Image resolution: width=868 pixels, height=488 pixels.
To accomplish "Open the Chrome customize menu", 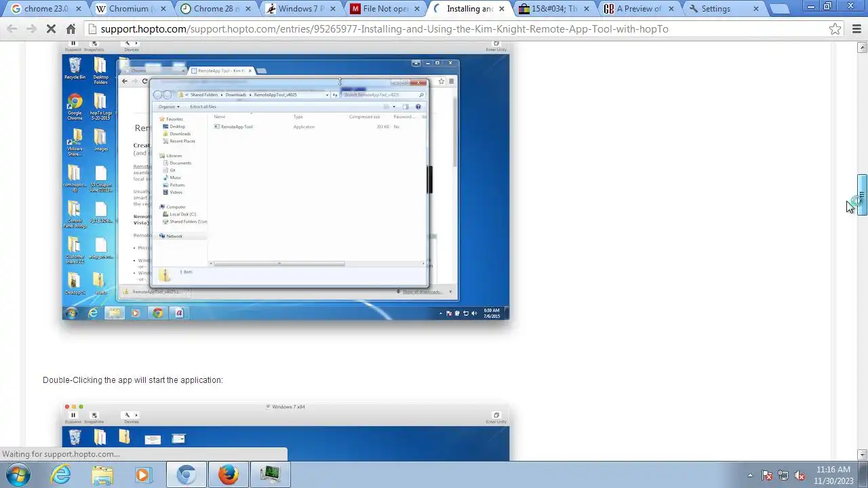I will click(857, 29).
